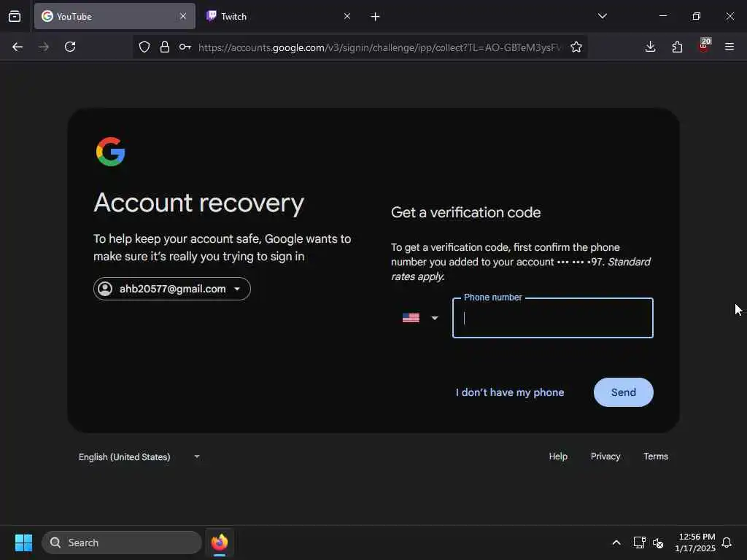This screenshot has width=747, height=560.
Task: Show hidden system tray icons
Action: (x=616, y=542)
